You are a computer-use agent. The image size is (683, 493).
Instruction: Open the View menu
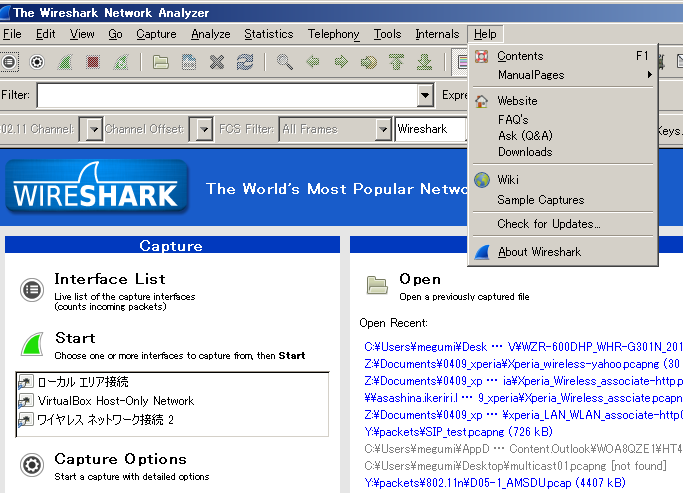[82, 34]
